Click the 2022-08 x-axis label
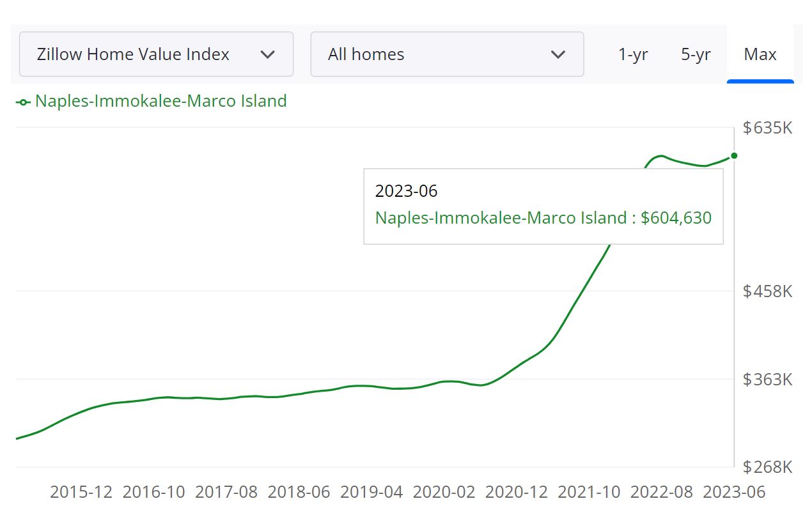Image resolution: width=812 pixels, height=508 pixels. pos(662,492)
